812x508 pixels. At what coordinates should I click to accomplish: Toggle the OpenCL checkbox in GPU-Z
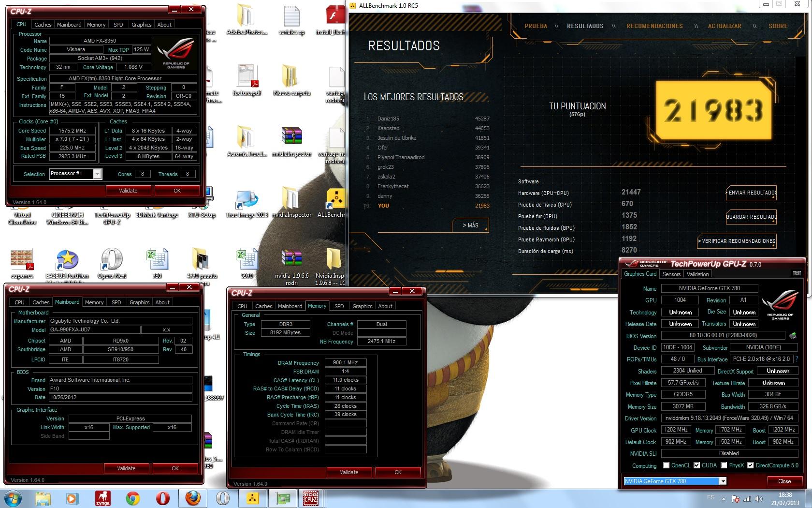[x=667, y=465]
